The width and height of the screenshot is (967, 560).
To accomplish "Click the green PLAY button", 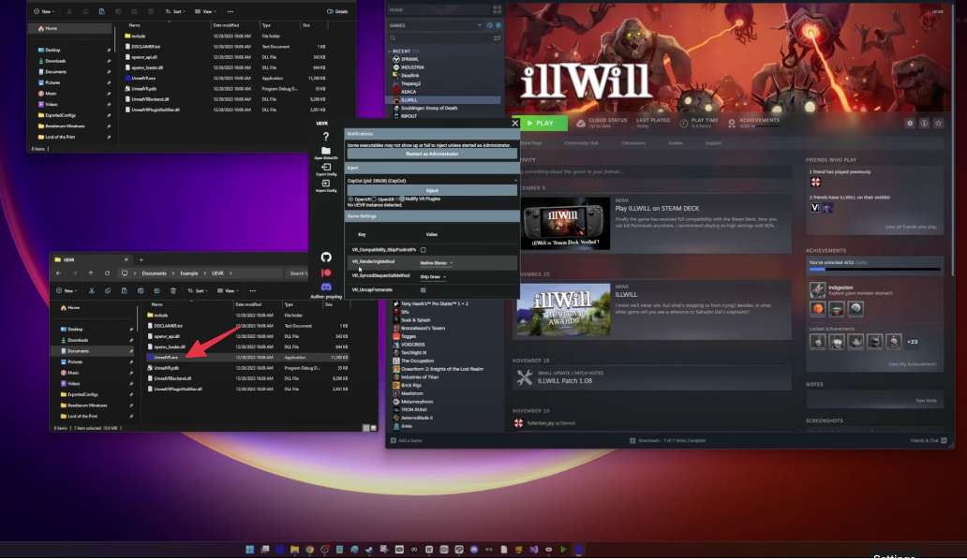I will [x=541, y=124].
